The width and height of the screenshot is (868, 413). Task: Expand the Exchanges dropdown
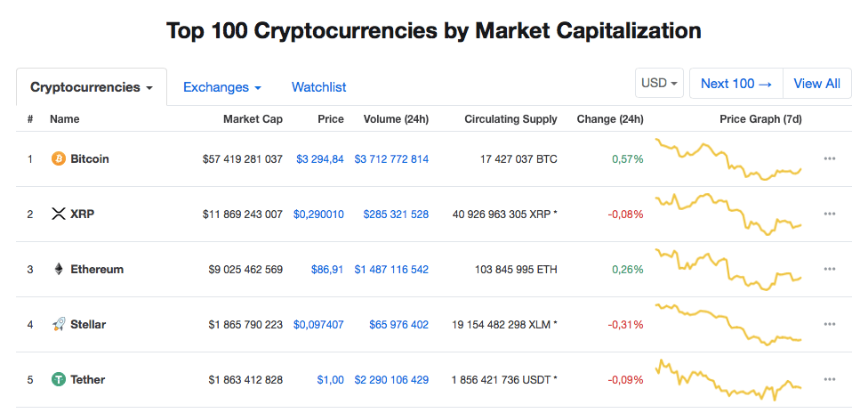222,87
